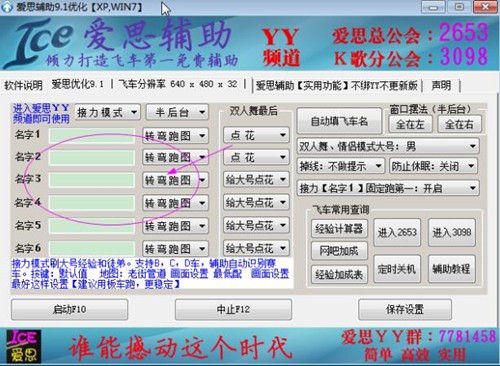Expand 转弯跑图 dropdown for 名字6
Image resolution: width=500 pixels, height=366 pixels.
pyautogui.click(x=175, y=249)
